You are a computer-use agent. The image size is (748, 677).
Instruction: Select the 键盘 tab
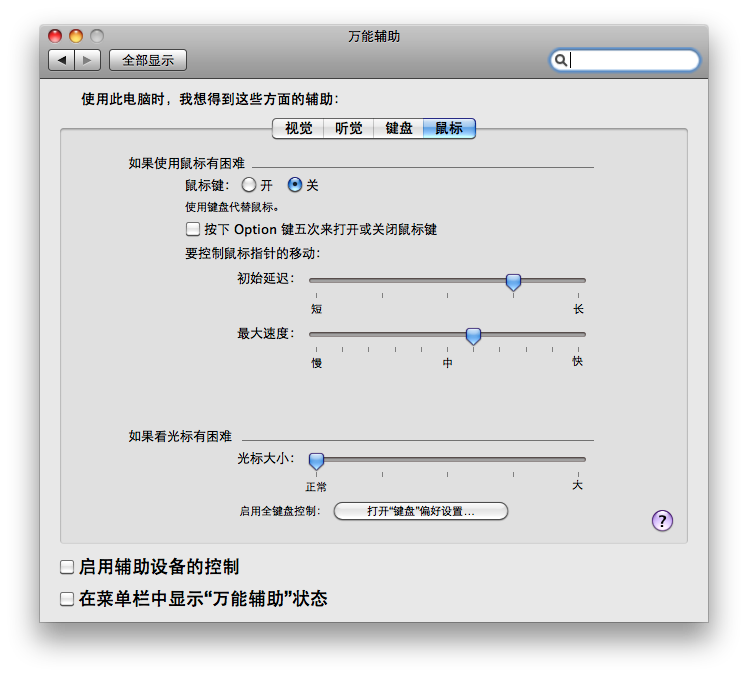tap(399, 128)
